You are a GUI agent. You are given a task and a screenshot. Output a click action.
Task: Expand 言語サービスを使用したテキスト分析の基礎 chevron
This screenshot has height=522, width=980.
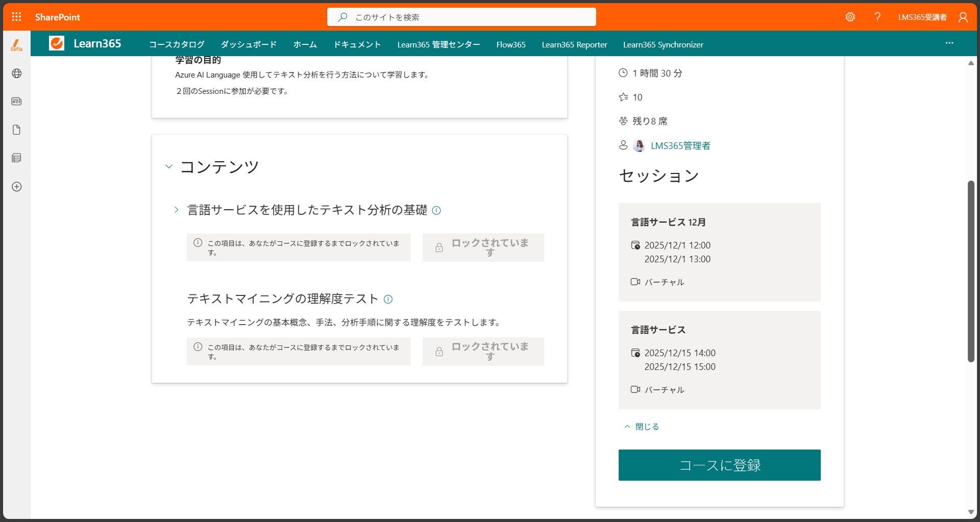pos(176,210)
